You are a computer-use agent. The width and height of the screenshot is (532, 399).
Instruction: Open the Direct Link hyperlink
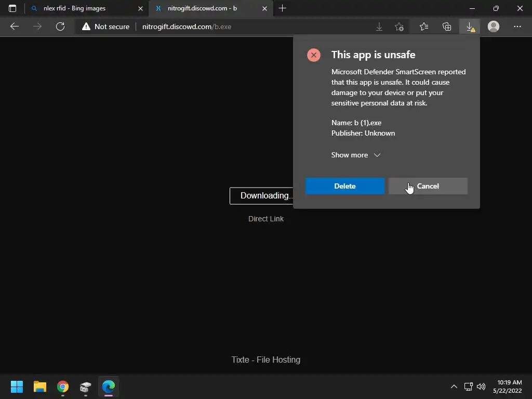[266, 219]
